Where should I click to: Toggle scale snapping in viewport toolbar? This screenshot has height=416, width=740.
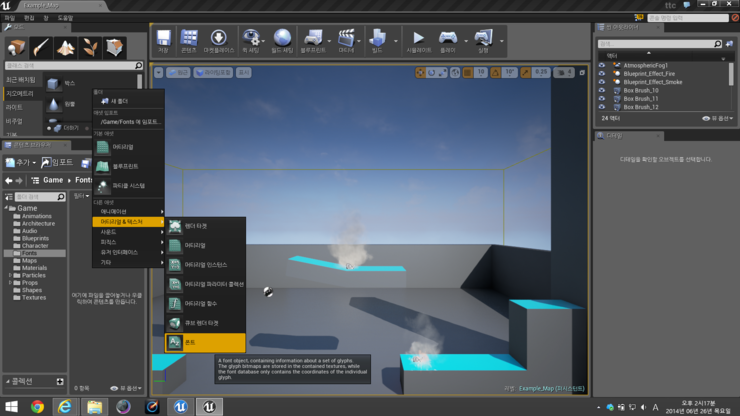coord(525,72)
